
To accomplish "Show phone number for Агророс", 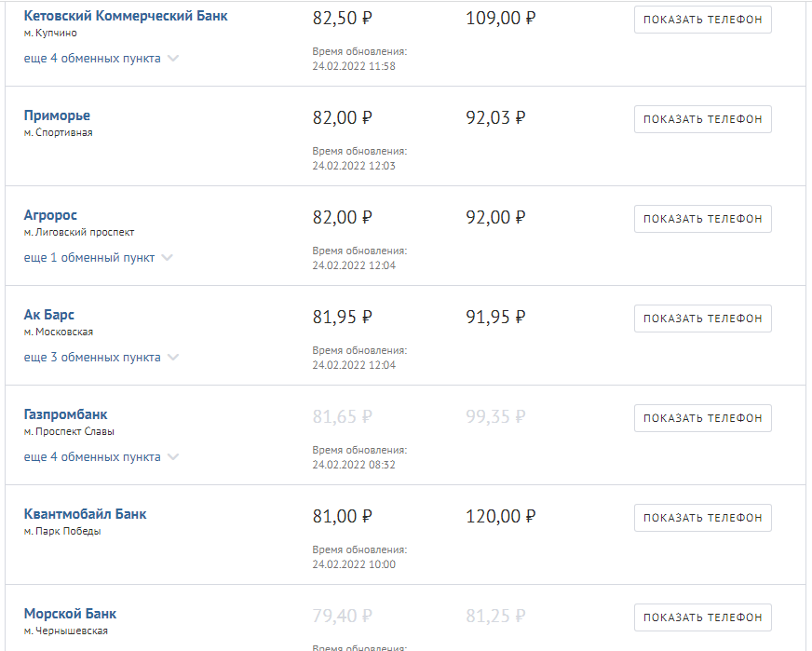I will 702,219.
